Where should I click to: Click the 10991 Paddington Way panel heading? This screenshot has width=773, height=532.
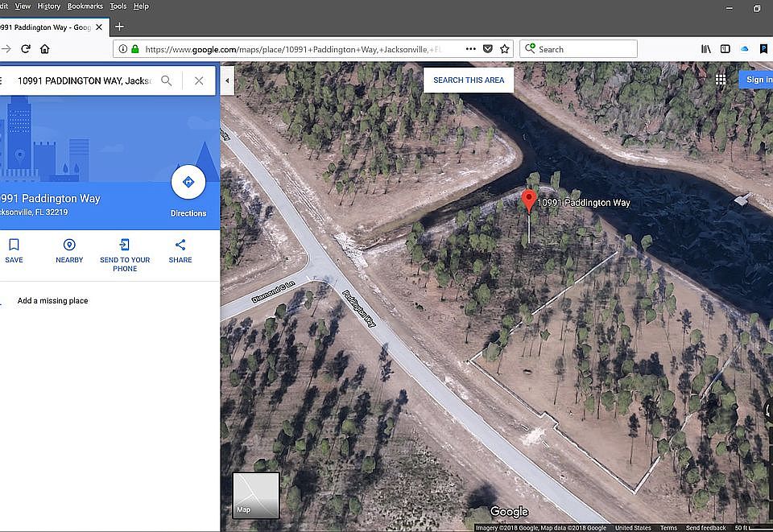click(x=50, y=199)
